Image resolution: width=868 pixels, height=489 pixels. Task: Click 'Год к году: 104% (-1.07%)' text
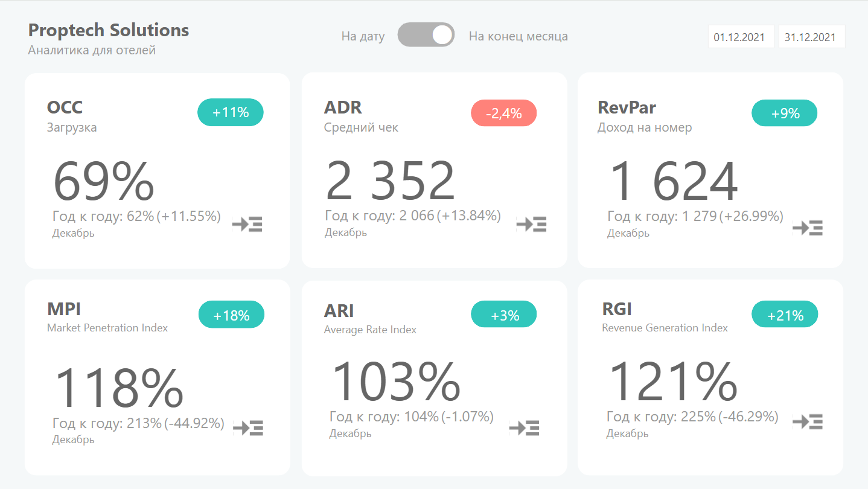click(x=412, y=417)
